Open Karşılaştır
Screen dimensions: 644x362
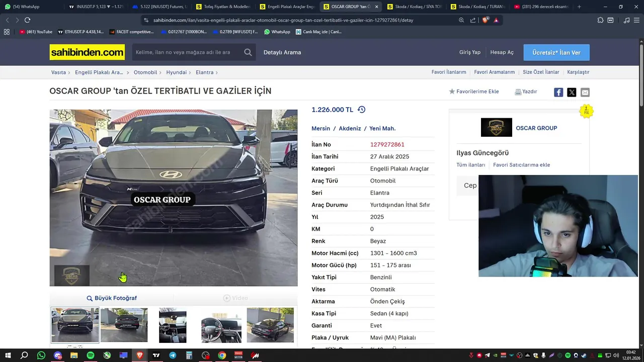point(578,72)
